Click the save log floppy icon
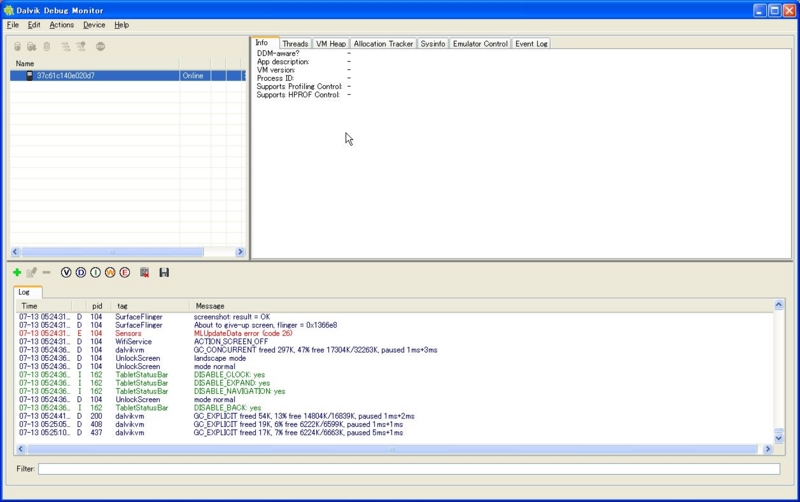800x502 pixels. pos(164,272)
